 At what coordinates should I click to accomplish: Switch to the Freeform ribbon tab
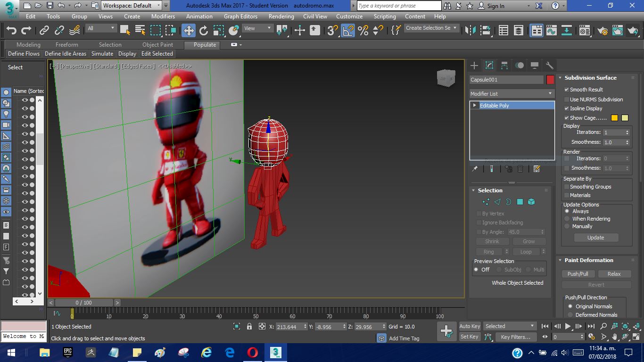[67, 45]
